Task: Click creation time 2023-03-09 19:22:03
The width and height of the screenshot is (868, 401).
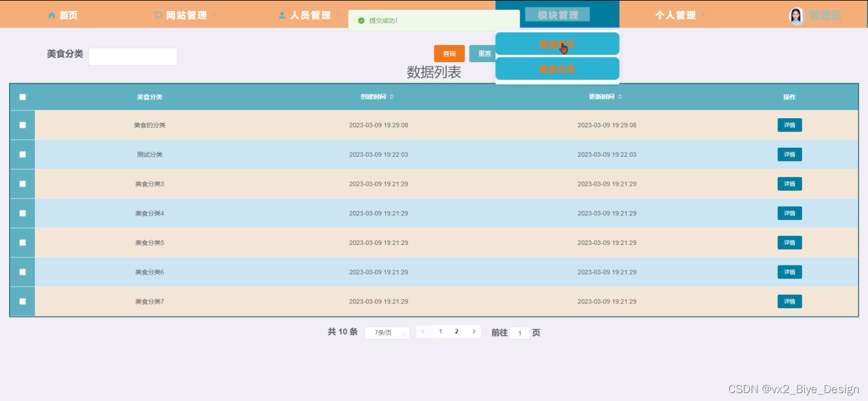Action: [x=379, y=154]
